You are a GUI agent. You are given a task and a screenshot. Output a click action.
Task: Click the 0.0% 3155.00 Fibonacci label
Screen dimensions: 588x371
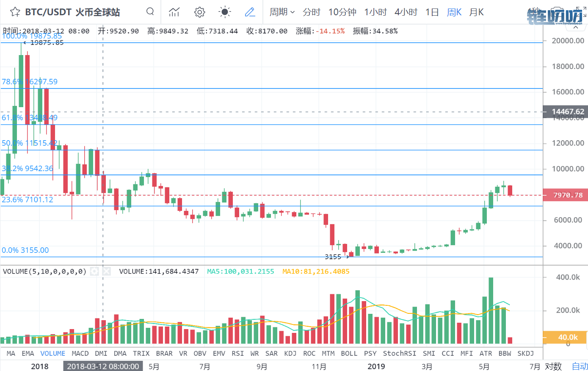point(25,250)
